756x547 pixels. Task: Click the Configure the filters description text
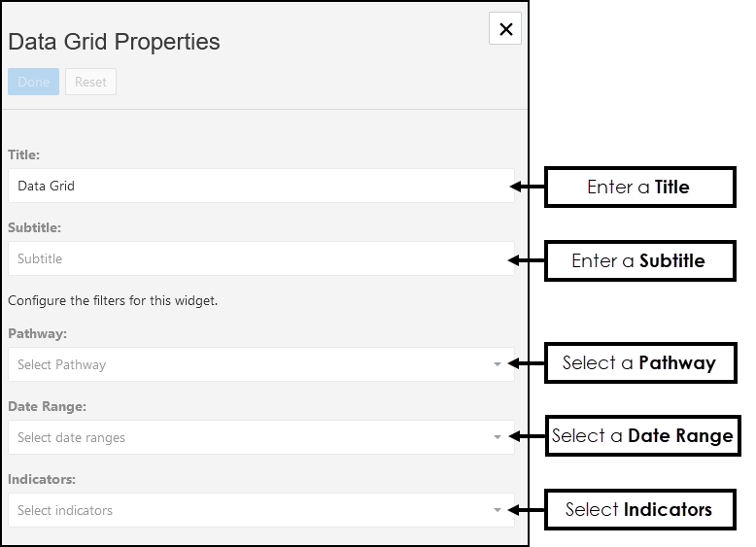(x=113, y=300)
